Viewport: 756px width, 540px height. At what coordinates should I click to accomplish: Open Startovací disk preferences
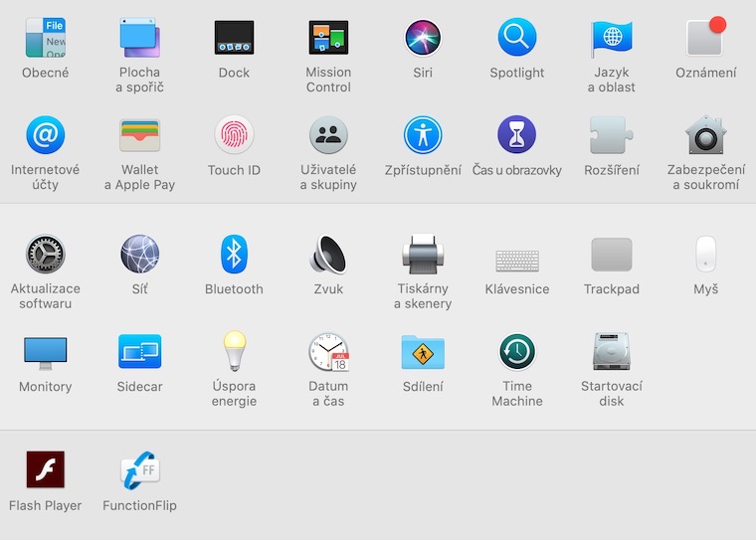pos(612,351)
